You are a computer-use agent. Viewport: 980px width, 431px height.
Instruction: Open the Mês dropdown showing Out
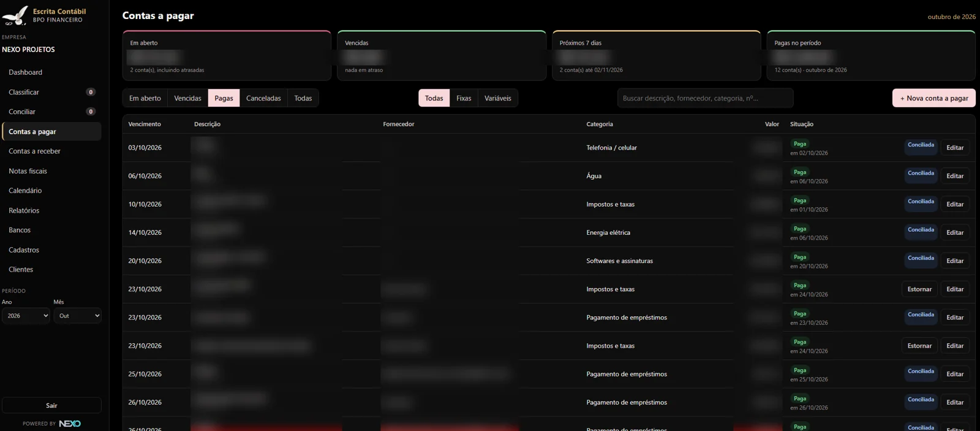coord(77,316)
